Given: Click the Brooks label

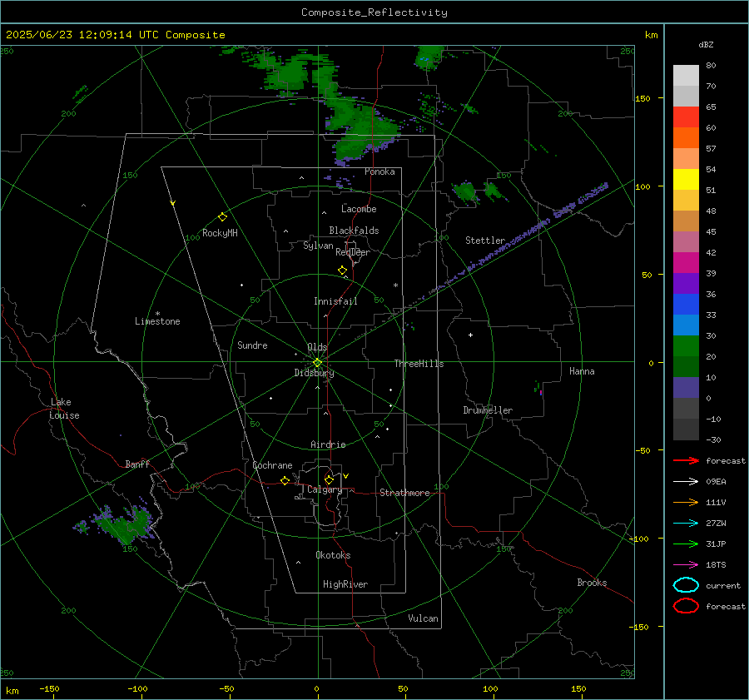Looking at the screenshot, I should tap(592, 583).
